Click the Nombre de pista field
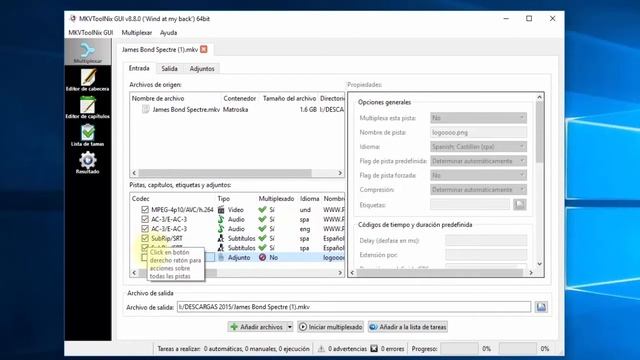640x360 pixels. click(478, 132)
